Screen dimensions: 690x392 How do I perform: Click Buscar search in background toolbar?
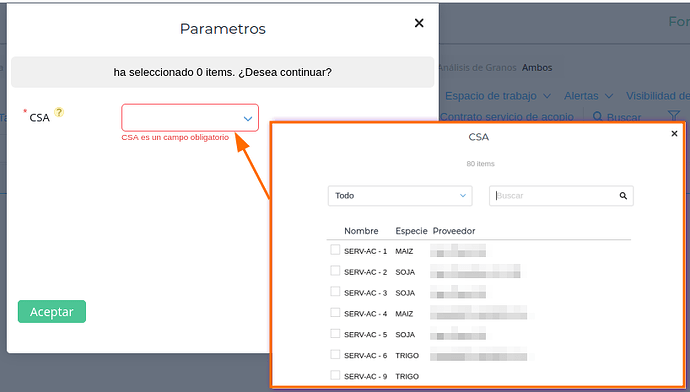(x=617, y=117)
